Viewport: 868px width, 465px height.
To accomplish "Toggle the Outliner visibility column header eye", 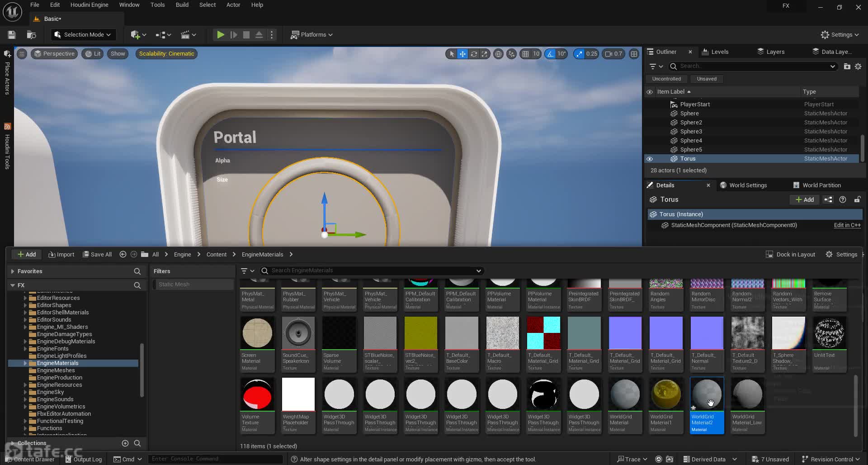I will point(650,92).
